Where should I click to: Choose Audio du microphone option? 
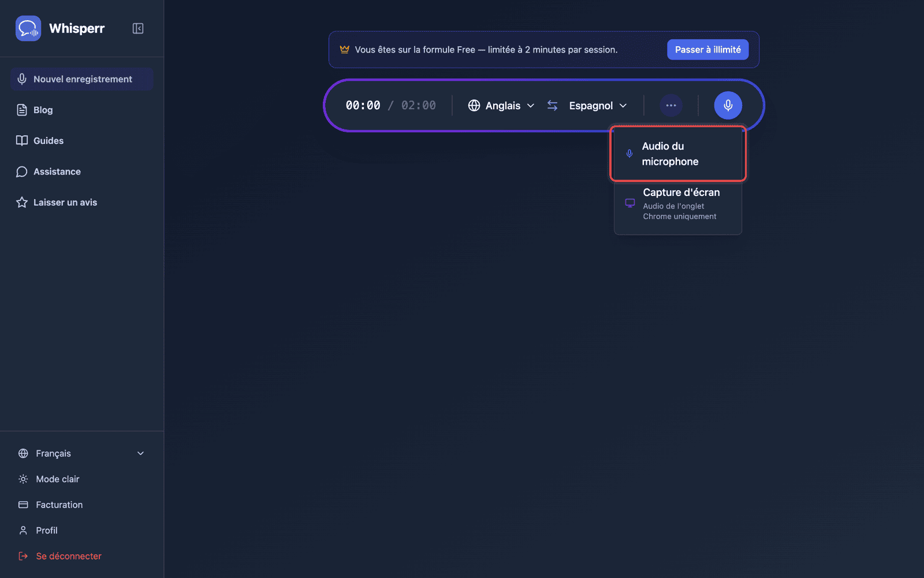678,154
